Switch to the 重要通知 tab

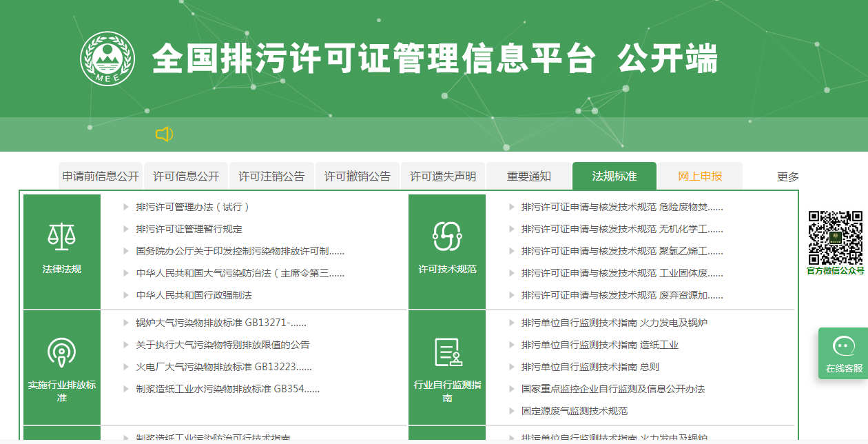pos(529,176)
